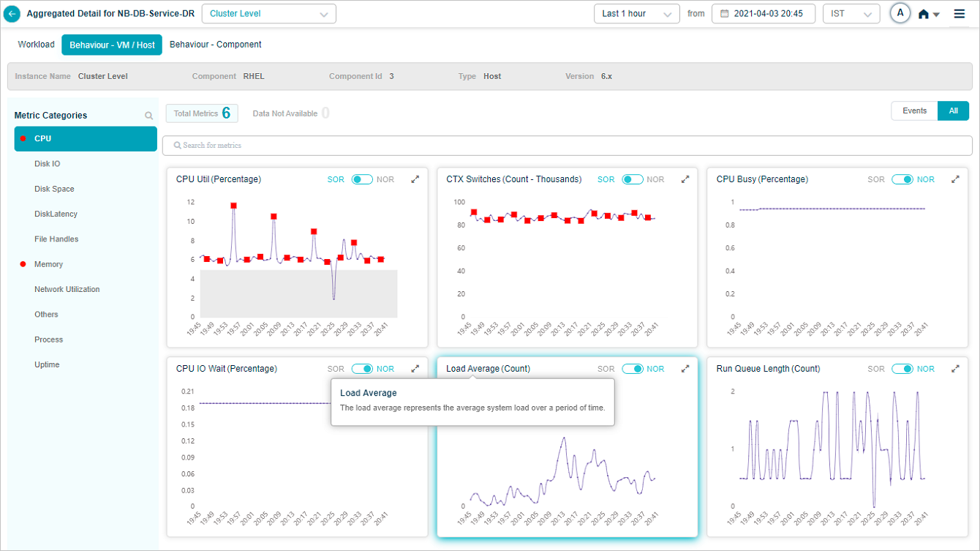This screenshot has height=551, width=980.
Task: Maximize the Run Queue Length chart
Action: (x=955, y=369)
